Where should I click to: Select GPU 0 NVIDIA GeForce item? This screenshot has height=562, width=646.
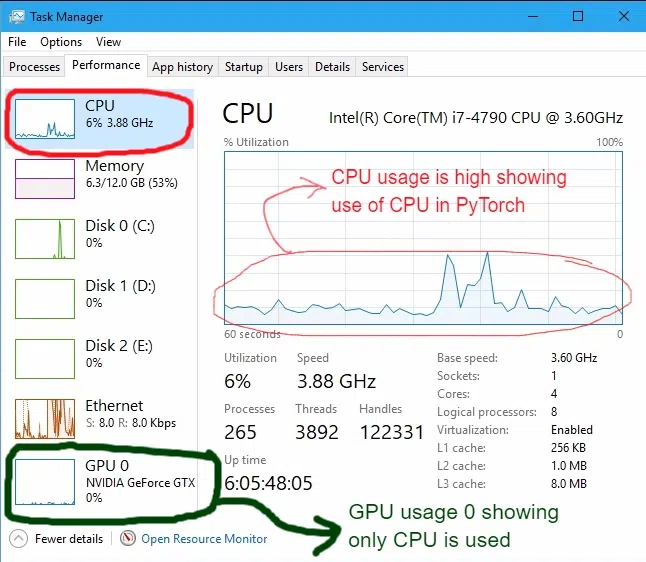point(99,481)
